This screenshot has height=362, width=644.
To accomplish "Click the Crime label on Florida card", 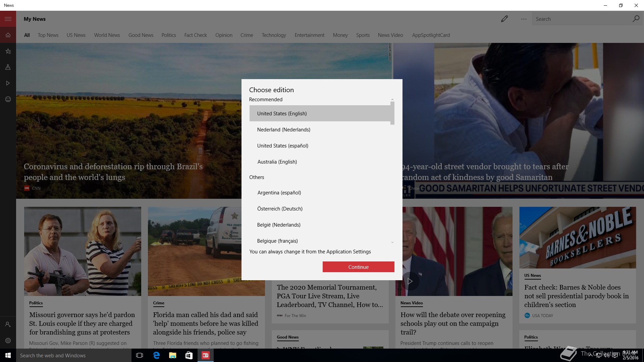I will [159, 303].
